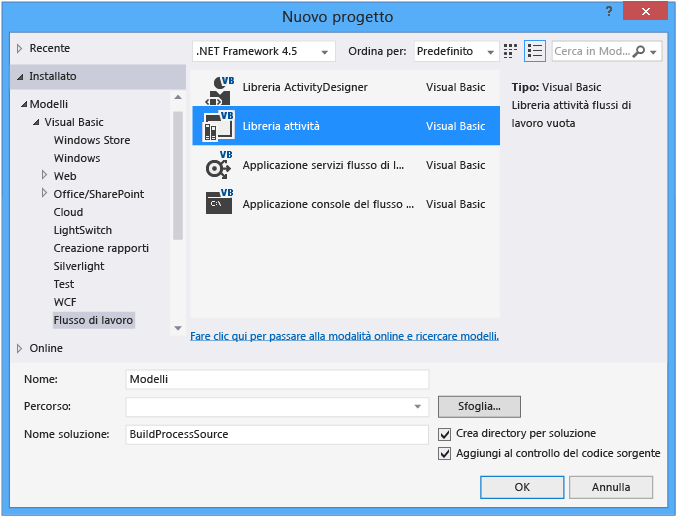Select the LightSwitch template category
676x516 pixels.
coord(82,230)
